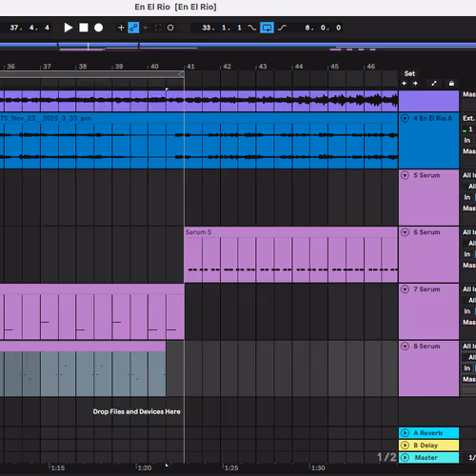Toggle the Arrangement Loop switch
The width and height of the screenshot is (476, 476).
pos(267,28)
